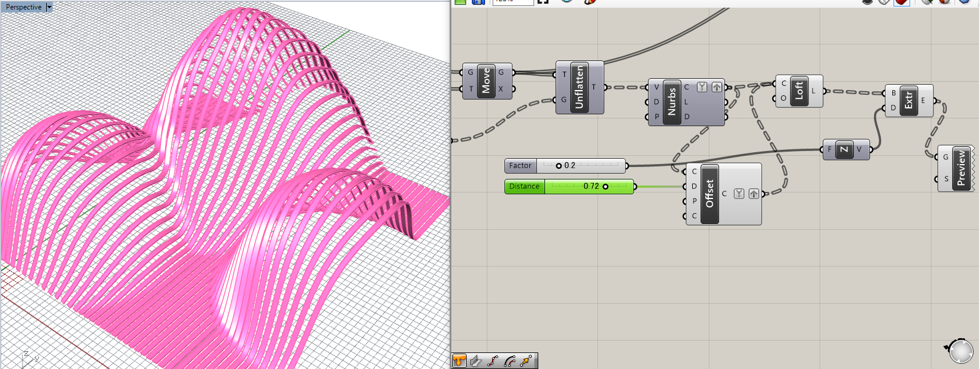Click the arrow point icon in bottom toolbar
This screenshot has width=980, height=369.
(x=526, y=361)
